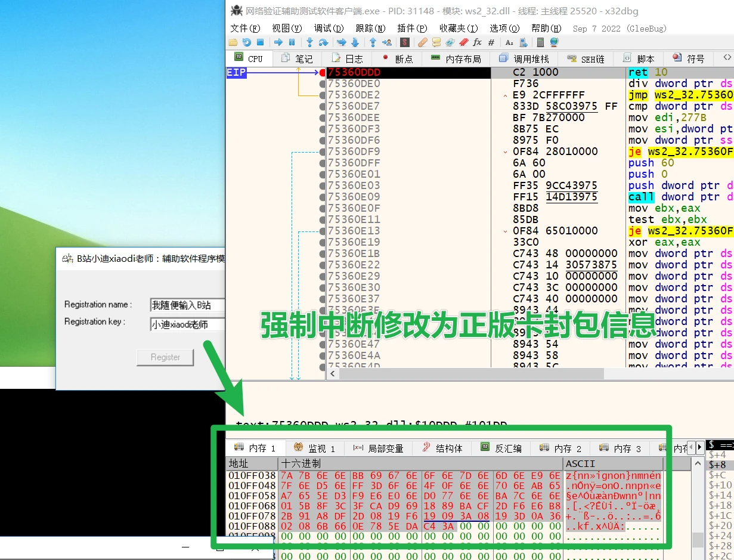Execute till return with up-arrow icon
This screenshot has width=734, height=560.
373,42
